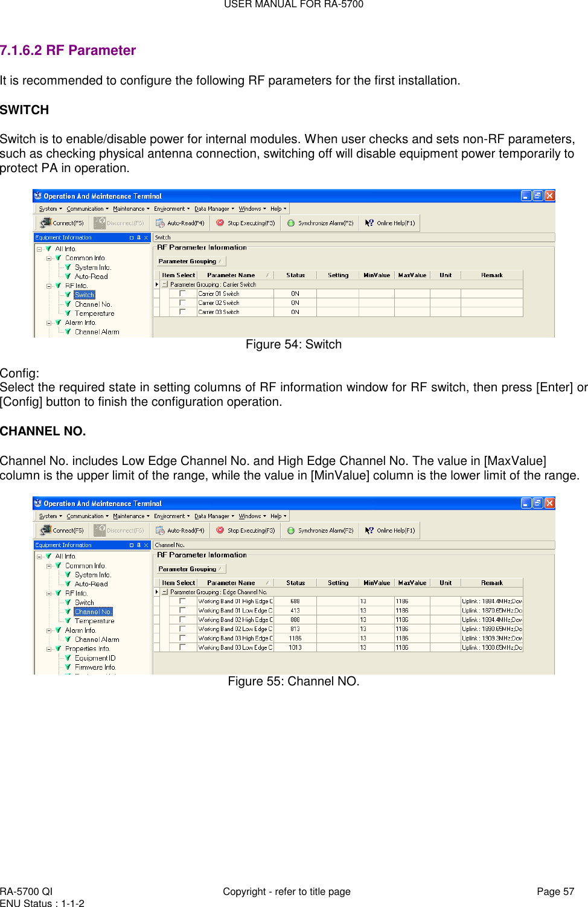The width and height of the screenshot is (588, 907).
Task: Select Temperature in the Figure 54 tree
Action: click(x=94, y=313)
